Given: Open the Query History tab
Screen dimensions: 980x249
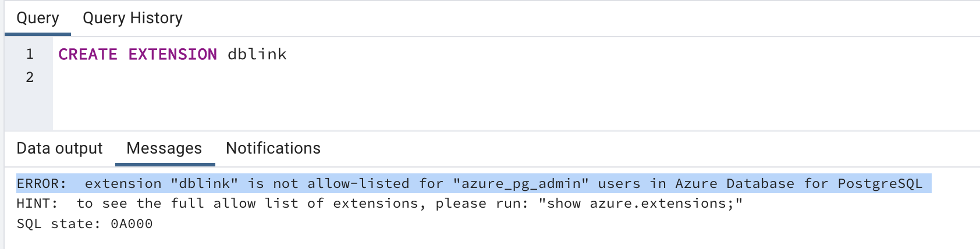Looking at the screenshot, I should (x=133, y=19).
